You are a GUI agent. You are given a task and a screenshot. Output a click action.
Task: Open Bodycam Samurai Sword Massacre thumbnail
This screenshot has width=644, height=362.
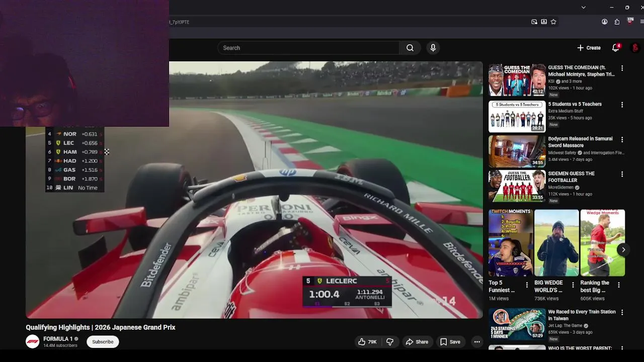(x=517, y=151)
